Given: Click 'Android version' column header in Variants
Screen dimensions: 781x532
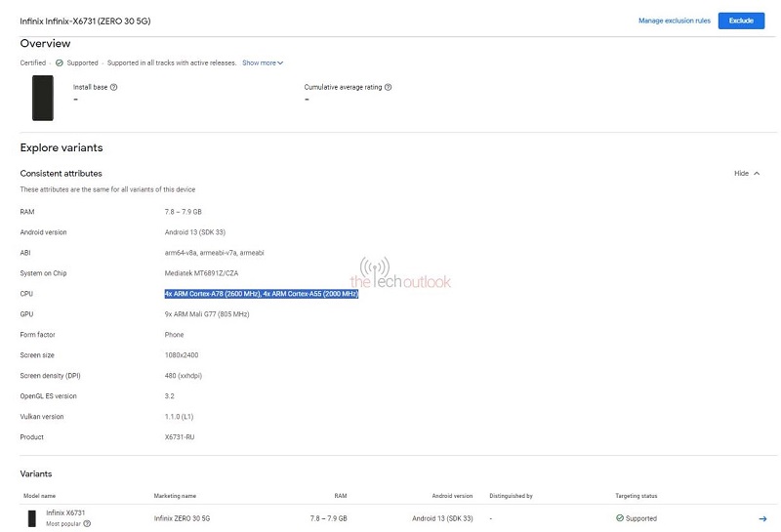Looking at the screenshot, I should pos(452,496).
